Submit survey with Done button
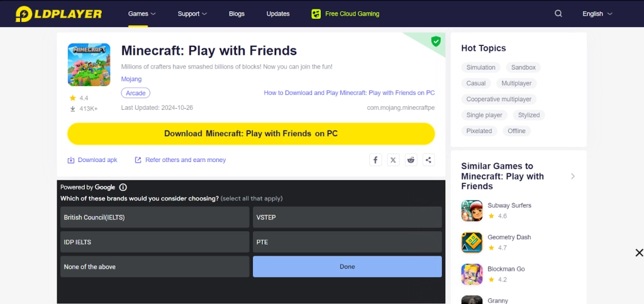This screenshot has width=644, height=304. tap(347, 267)
